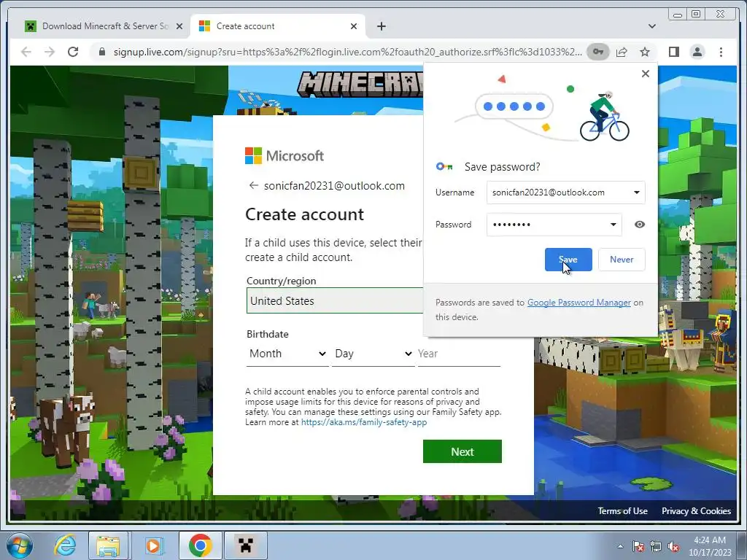Bookmark this page with the star icon
Screen dimensions: 747x560
pyautogui.click(x=645, y=52)
